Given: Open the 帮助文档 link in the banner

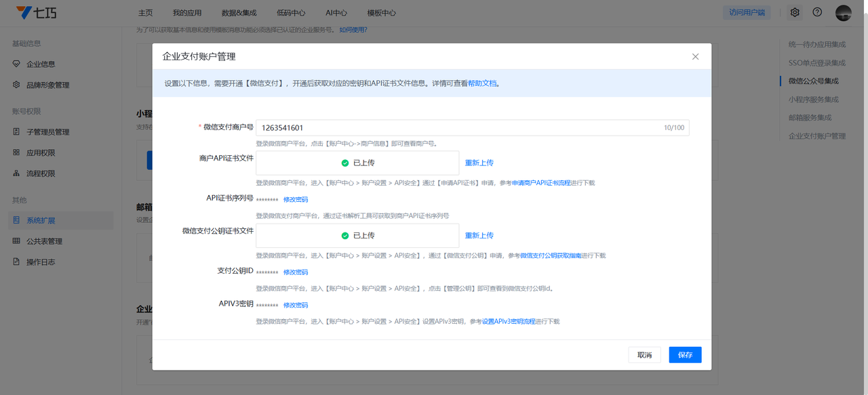Looking at the screenshot, I should point(482,83).
